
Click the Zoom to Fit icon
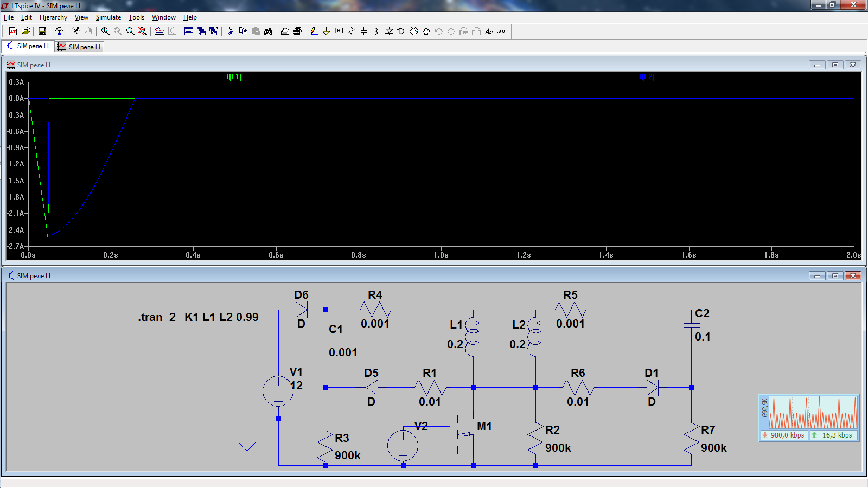pyautogui.click(x=143, y=31)
